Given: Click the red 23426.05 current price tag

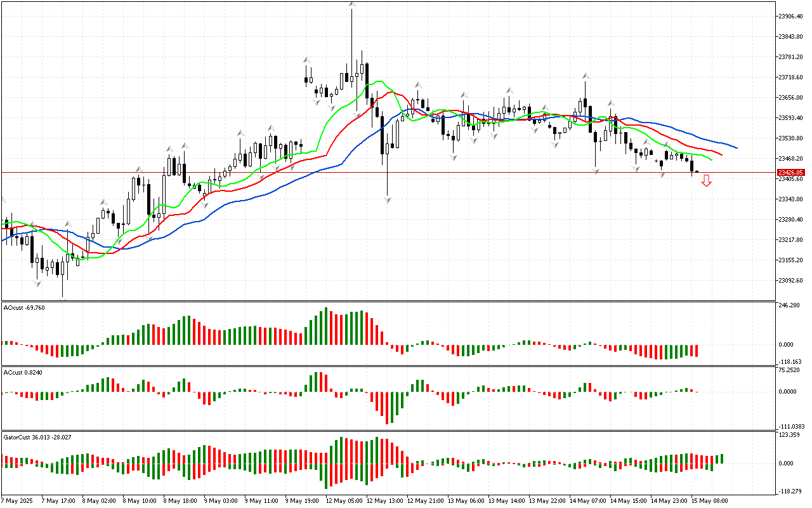Looking at the screenshot, I should tap(791, 172).
